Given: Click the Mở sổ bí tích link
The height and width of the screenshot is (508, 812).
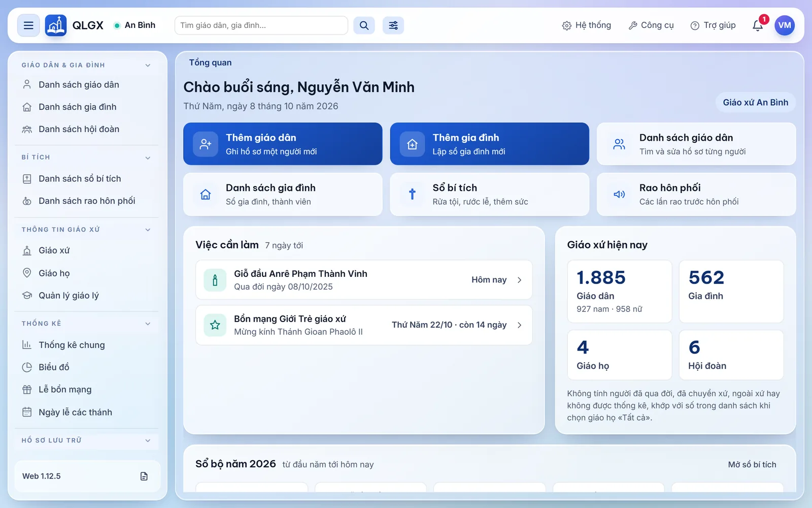Looking at the screenshot, I should pos(752,464).
